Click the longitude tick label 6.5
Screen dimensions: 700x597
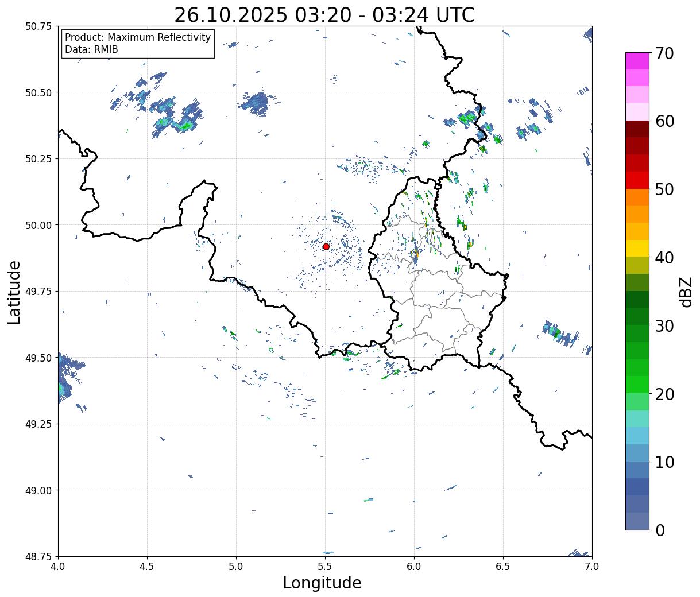(503, 566)
